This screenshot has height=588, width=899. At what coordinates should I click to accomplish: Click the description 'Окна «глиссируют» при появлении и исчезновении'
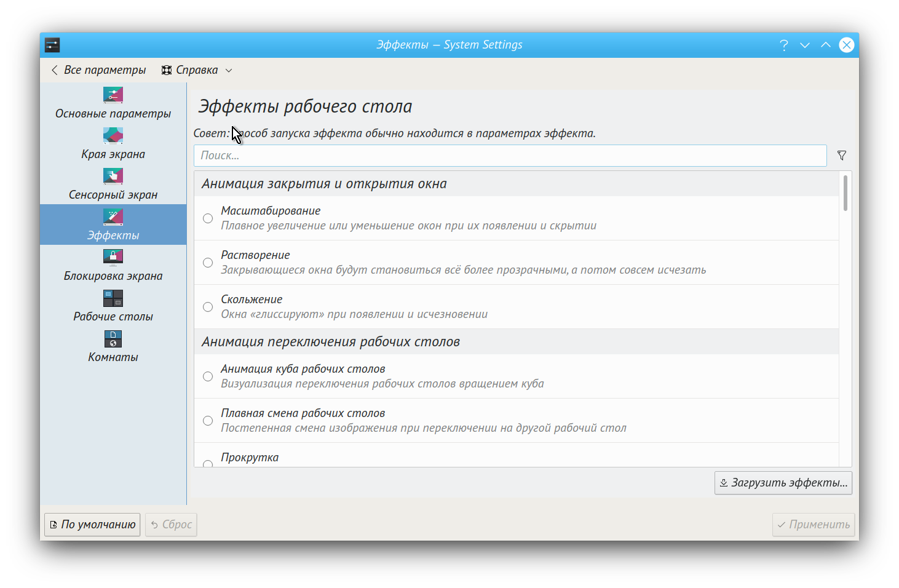[x=354, y=314]
